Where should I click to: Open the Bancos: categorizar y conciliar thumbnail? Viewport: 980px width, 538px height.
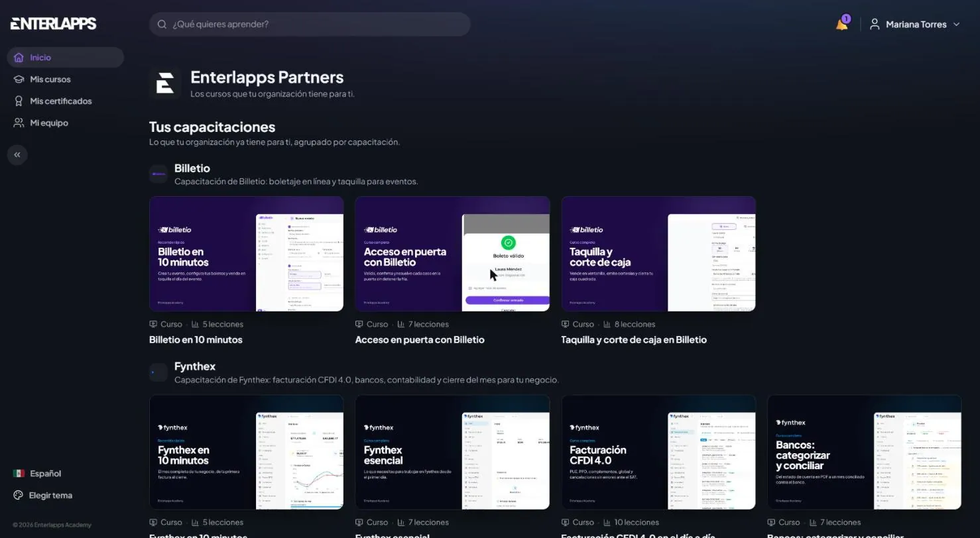[865, 452]
